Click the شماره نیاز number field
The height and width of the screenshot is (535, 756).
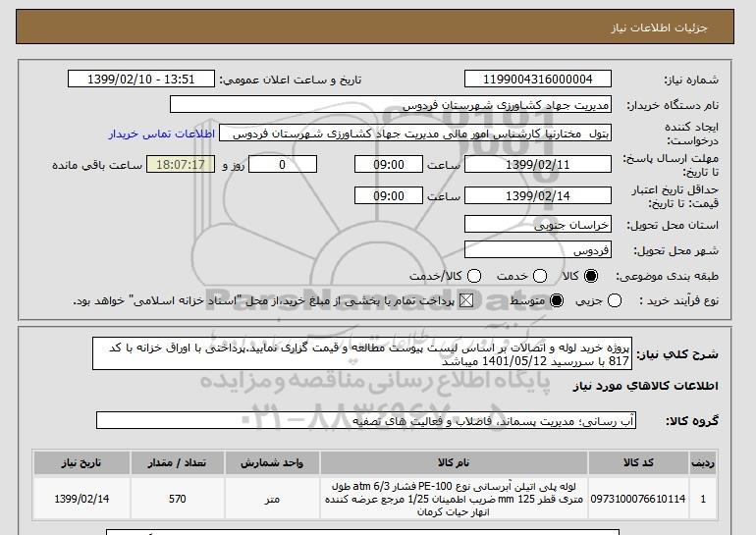(538, 80)
